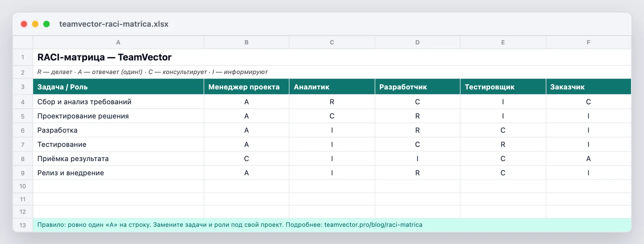644x244 pixels.
Task: Click the yellow minimize window button
Action: click(x=35, y=24)
